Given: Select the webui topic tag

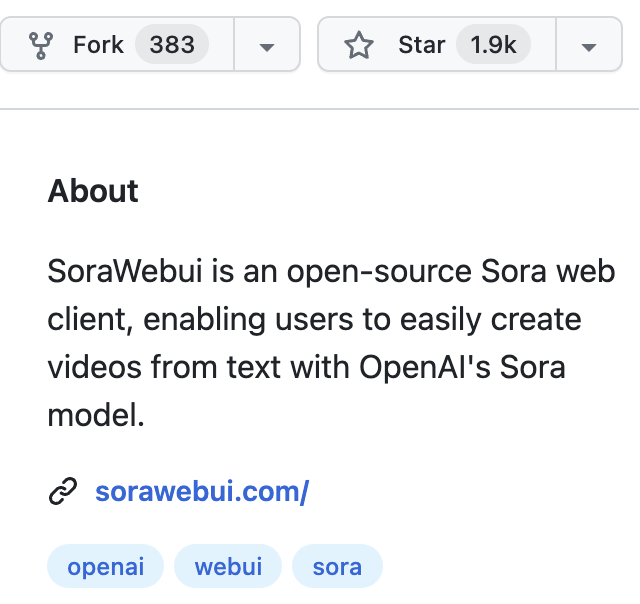Looking at the screenshot, I should pos(228,566).
